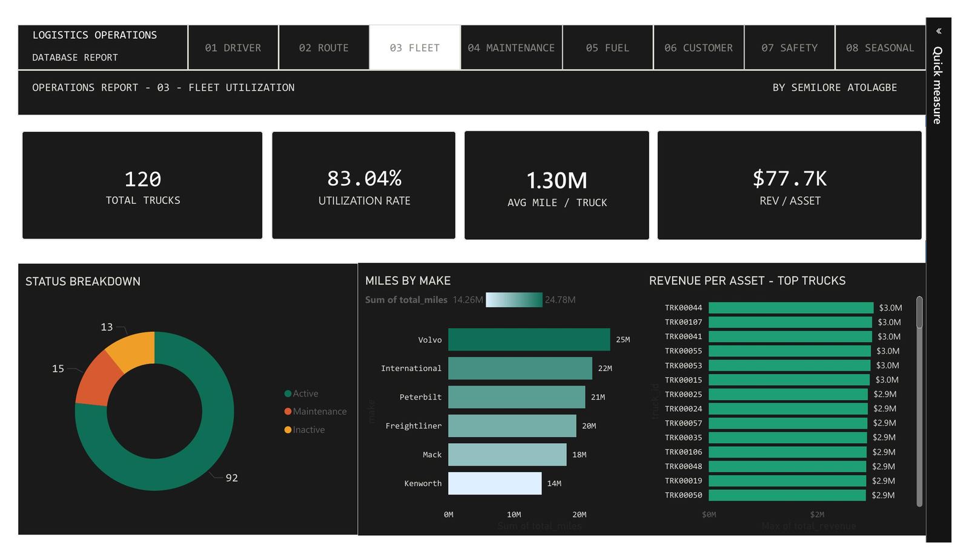Click the TRK00044 truck label
The height and width of the screenshot is (560, 969).
(x=683, y=308)
